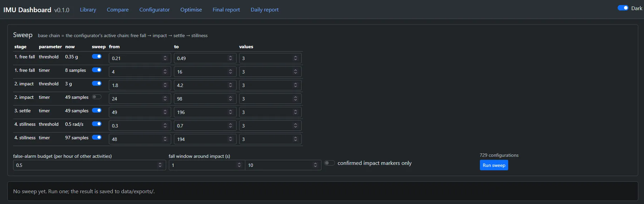Edit stillness timer to value 194

tap(205, 139)
